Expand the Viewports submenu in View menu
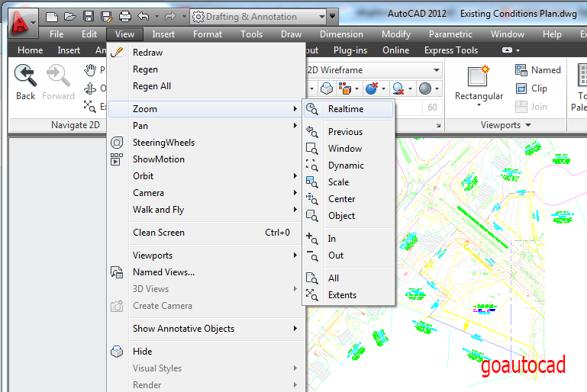Screen dimensions: 587x392 pyautogui.click(x=205, y=255)
